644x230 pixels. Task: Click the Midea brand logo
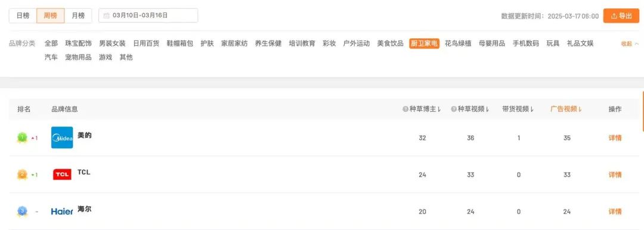tap(62, 138)
